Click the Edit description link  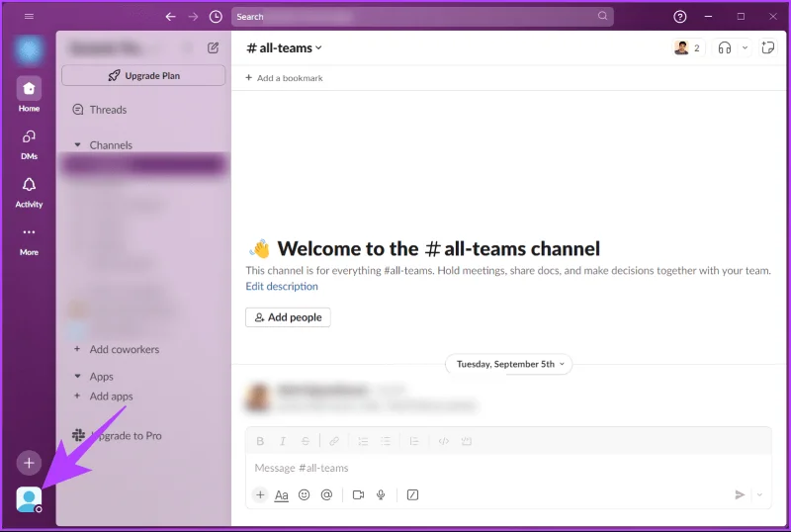point(282,286)
